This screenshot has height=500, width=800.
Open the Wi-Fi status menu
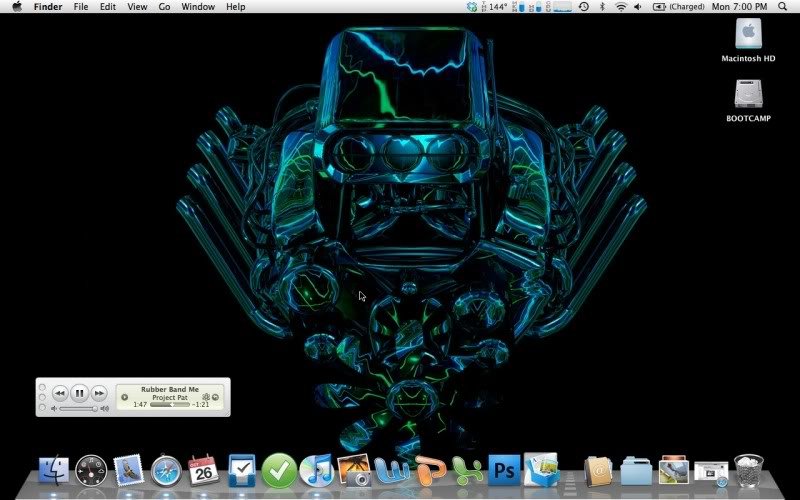[621, 7]
